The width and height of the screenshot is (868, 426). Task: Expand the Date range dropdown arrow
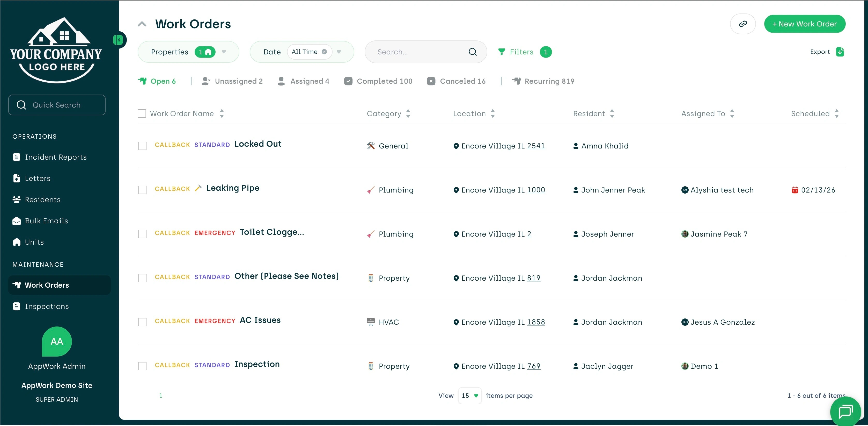(339, 52)
